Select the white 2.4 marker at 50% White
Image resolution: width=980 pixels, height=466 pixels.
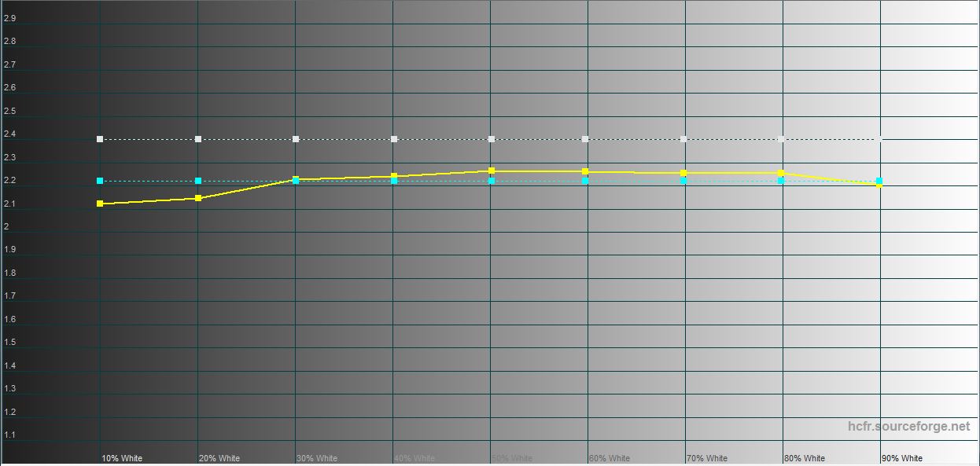click(x=492, y=139)
